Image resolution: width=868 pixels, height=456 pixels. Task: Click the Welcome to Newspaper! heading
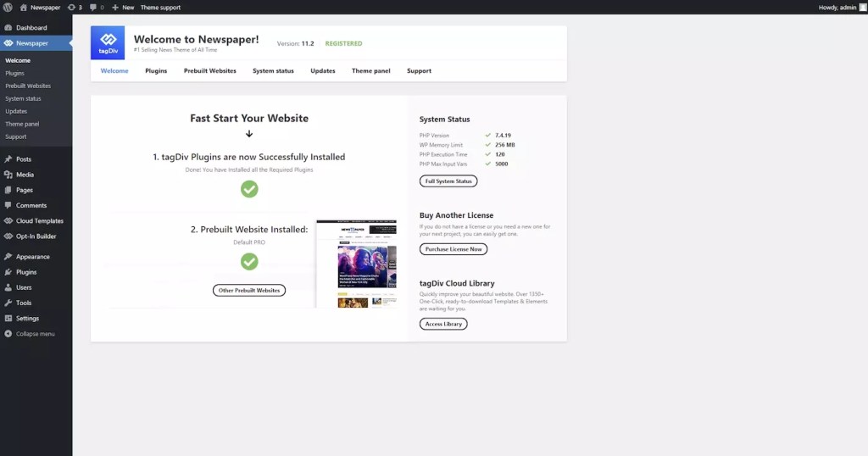point(197,39)
